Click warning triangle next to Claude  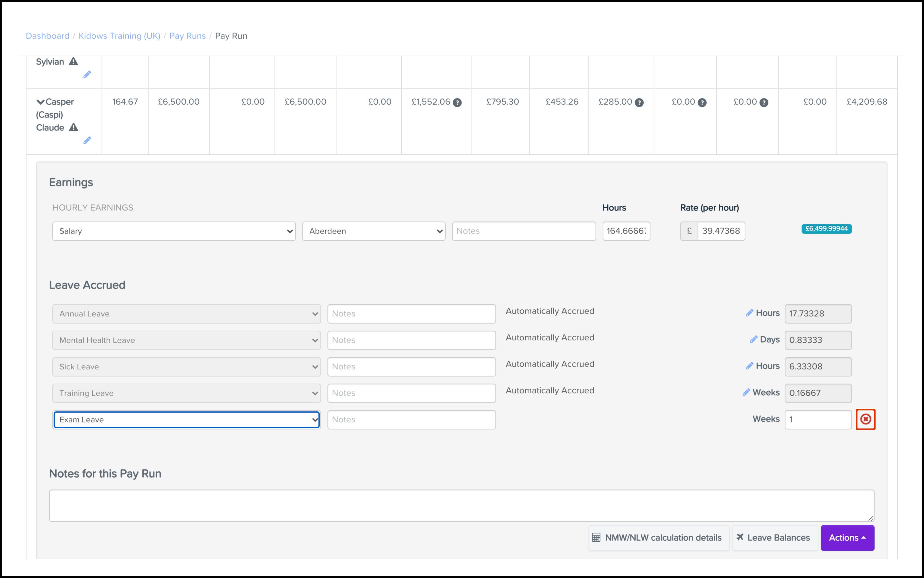(73, 127)
